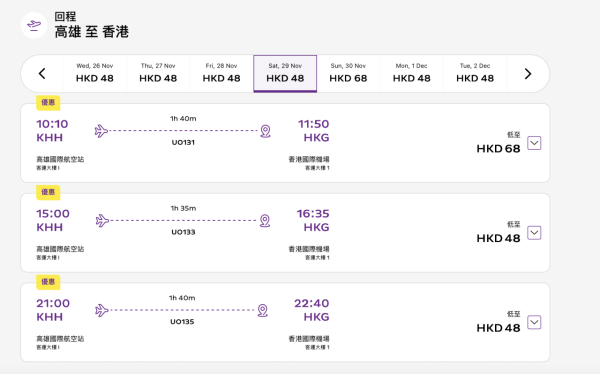
Task: Click destination pin icon on UO133 row
Action: 265,220
